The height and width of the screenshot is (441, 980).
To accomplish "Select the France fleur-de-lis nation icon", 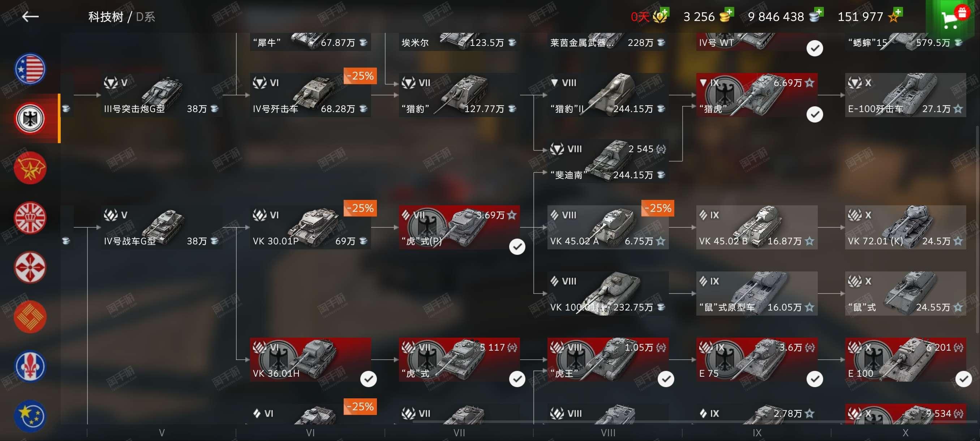I will (30, 367).
